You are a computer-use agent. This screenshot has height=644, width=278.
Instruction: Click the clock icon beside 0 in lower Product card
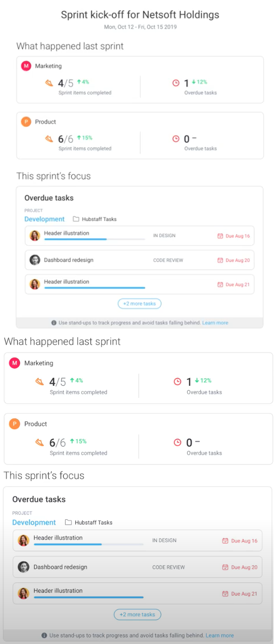(177, 442)
